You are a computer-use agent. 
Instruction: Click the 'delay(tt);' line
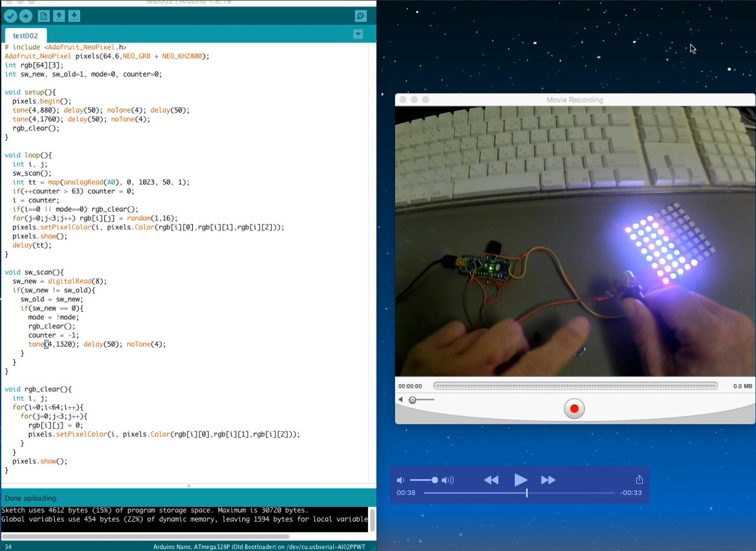click(x=32, y=245)
